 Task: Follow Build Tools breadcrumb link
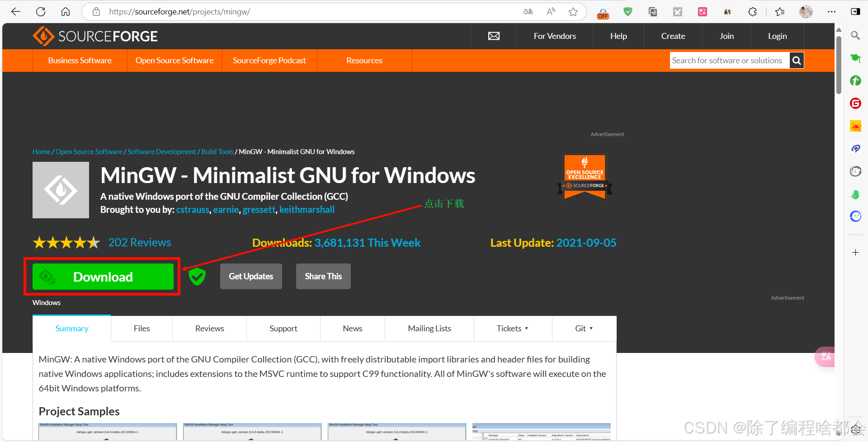217,152
